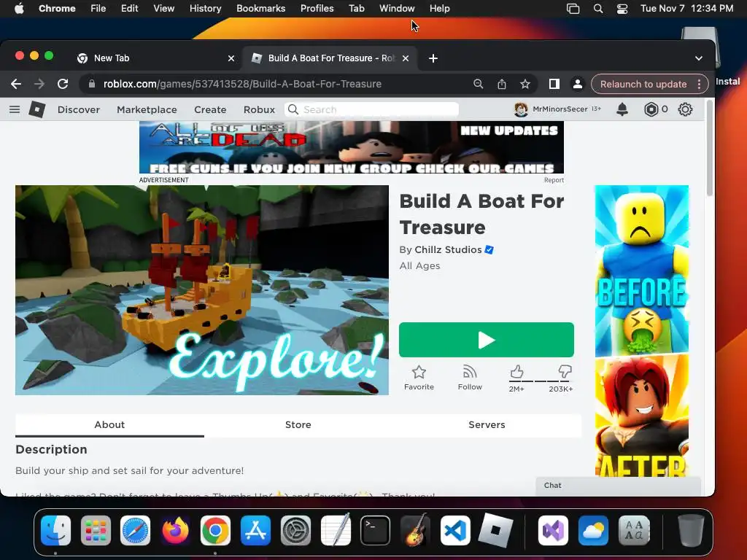Click the All Of Us Are Dead banner ad

352,147
